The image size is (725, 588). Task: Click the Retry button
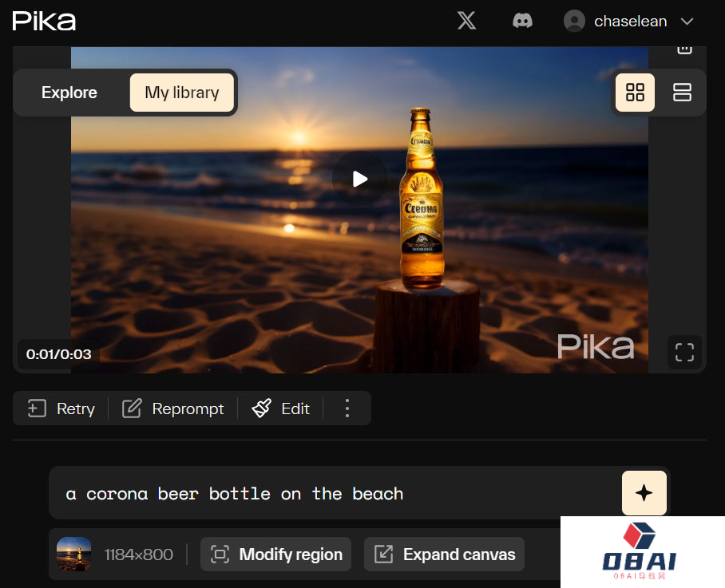61,408
